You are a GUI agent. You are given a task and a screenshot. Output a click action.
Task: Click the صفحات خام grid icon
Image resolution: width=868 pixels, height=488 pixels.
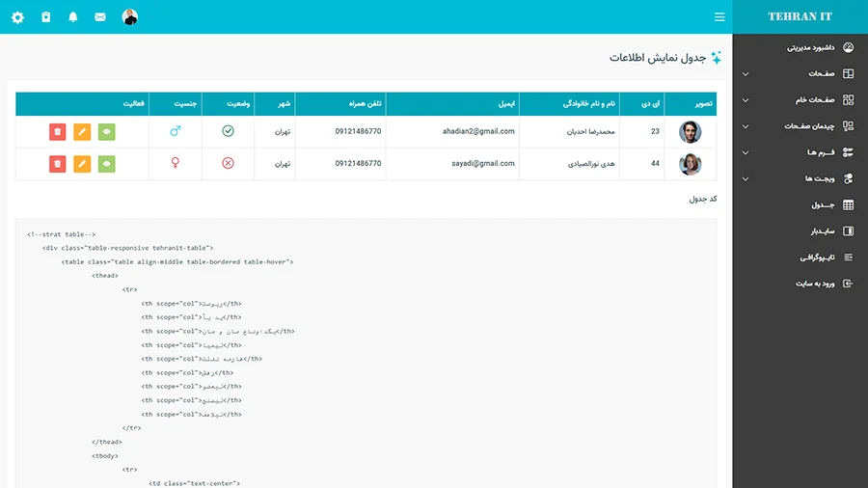(848, 100)
